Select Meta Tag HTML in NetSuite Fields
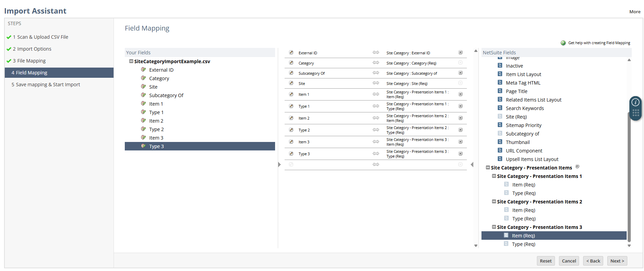644x271 pixels. [x=523, y=83]
